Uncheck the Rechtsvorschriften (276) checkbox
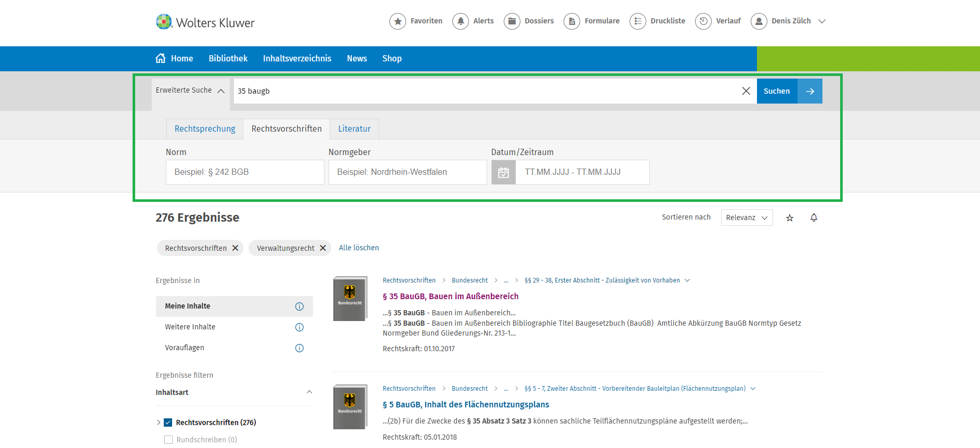 pos(168,423)
